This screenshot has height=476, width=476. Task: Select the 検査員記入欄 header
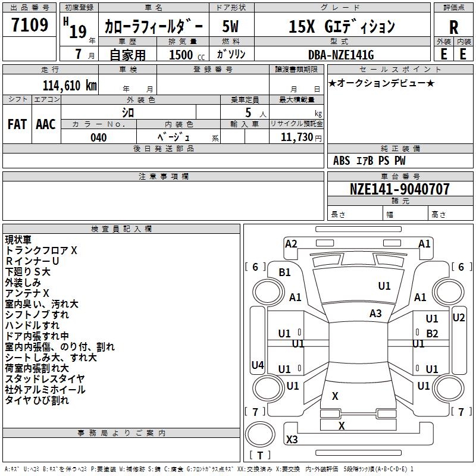[x=121, y=229]
